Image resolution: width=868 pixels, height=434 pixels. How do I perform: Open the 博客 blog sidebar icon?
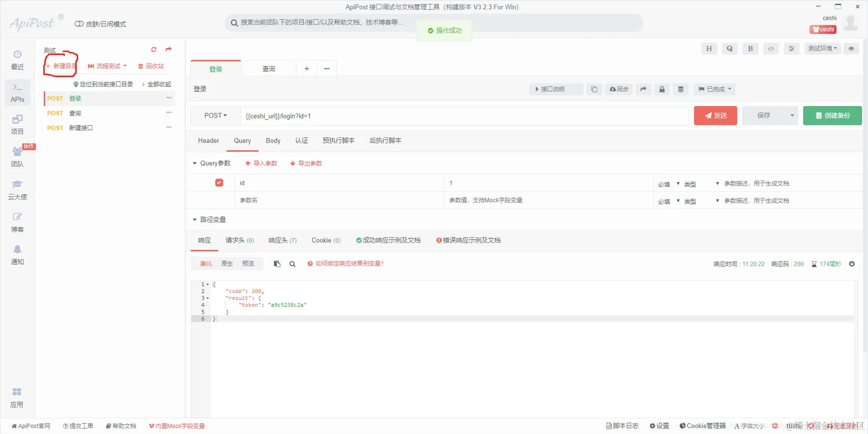coord(17,222)
